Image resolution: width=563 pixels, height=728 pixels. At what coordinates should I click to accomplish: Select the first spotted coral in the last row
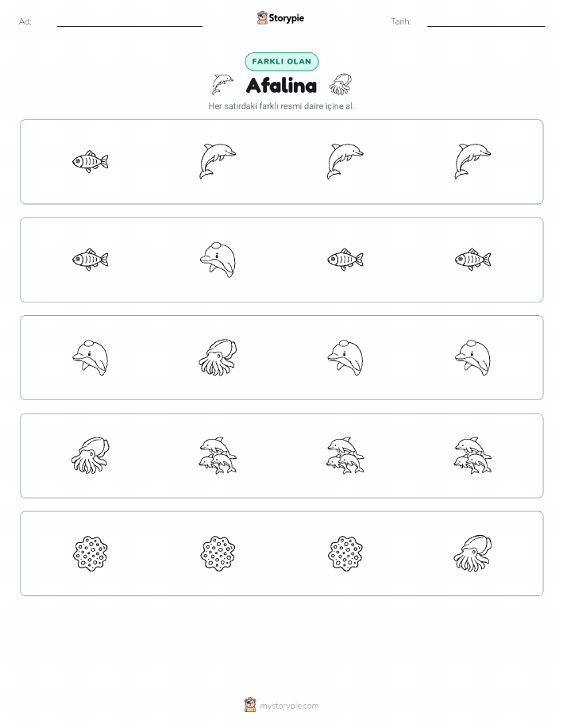(x=90, y=553)
